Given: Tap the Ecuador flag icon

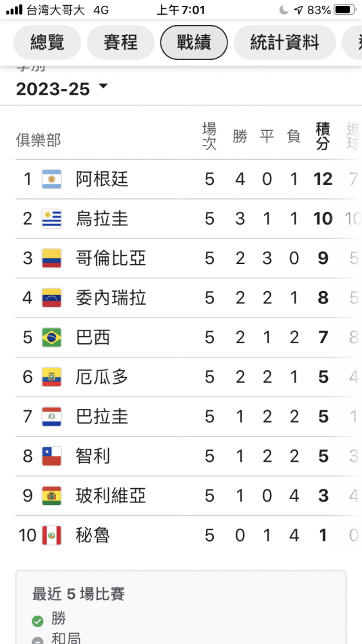Looking at the screenshot, I should 52,377.
